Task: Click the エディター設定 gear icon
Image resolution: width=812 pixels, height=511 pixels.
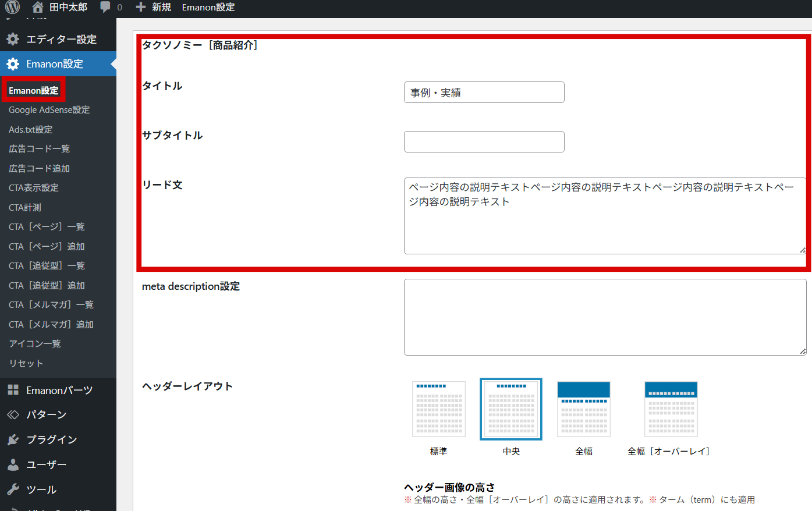Action: 13,39
